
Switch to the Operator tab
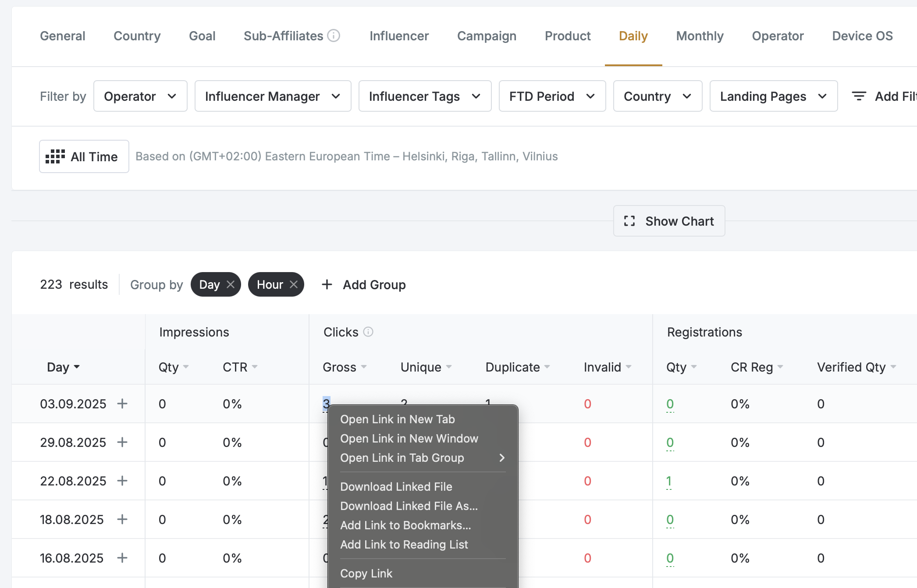point(778,36)
